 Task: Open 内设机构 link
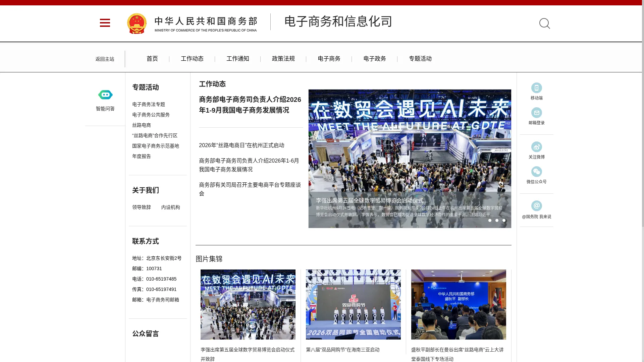tap(171, 207)
